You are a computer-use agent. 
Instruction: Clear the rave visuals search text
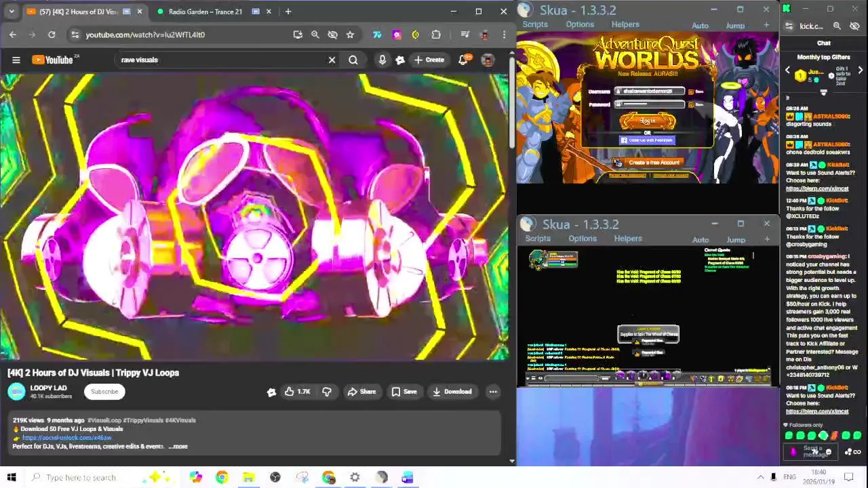pos(332,60)
